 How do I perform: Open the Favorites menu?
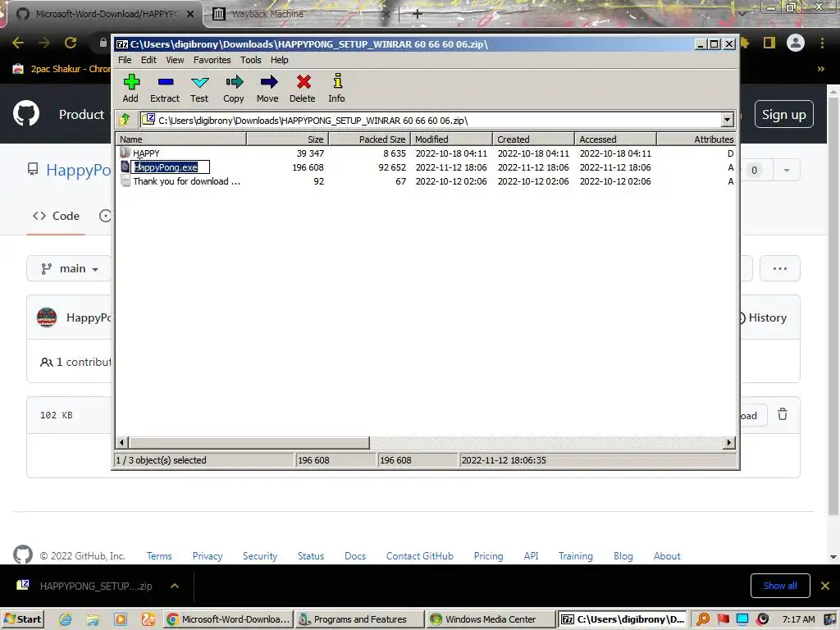(x=212, y=60)
